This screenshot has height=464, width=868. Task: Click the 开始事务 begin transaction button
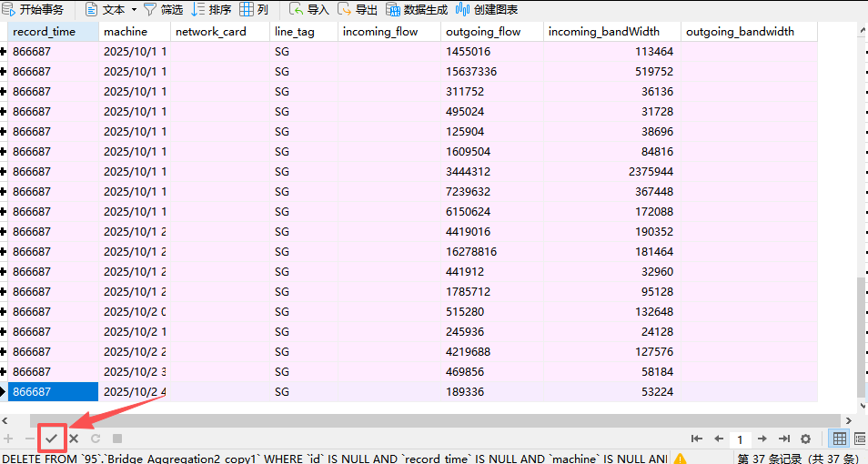click(x=34, y=9)
